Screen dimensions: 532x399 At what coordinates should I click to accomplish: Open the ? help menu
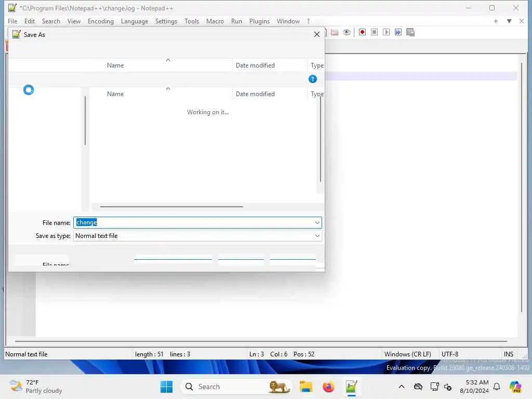pyautogui.click(x=308, y=21)
